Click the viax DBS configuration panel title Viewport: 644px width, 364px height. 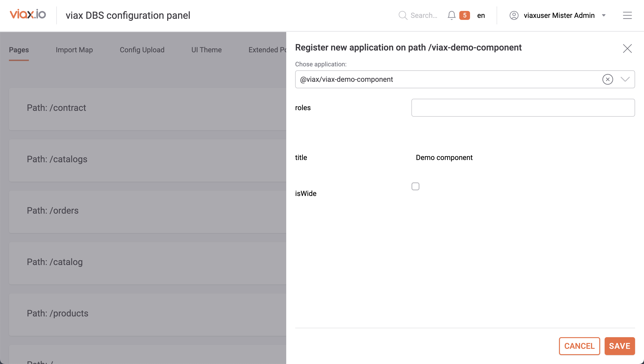pos(128,15)
